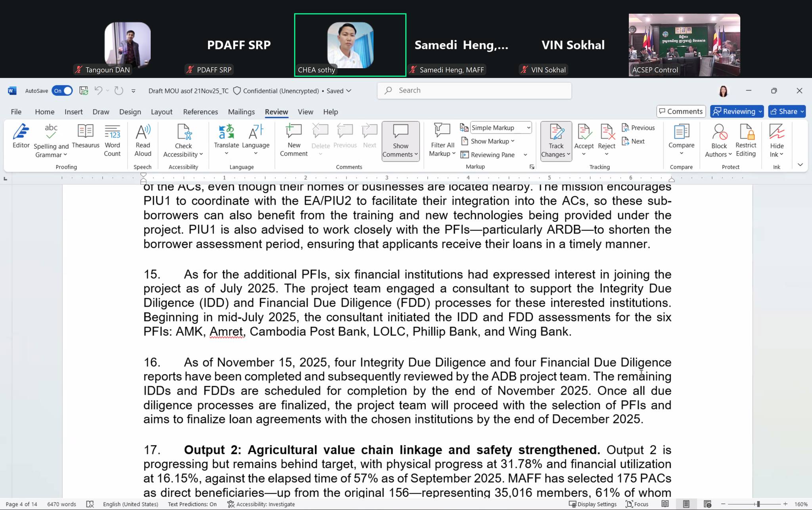Image resolution: width=812 pixels, height=510 pixels.
Task: Start Read Aloud speech
Action: point(143,139)
